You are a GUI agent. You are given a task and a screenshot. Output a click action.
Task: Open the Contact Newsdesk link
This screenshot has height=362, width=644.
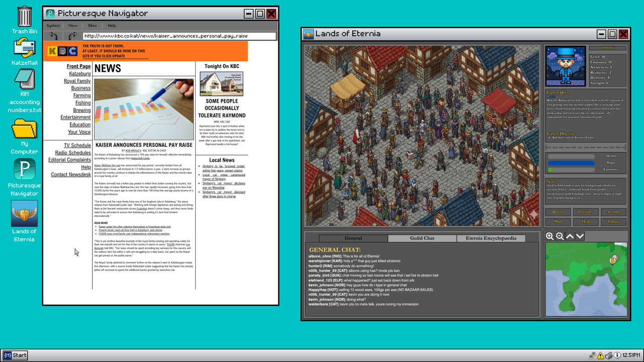tap(71, 174)
